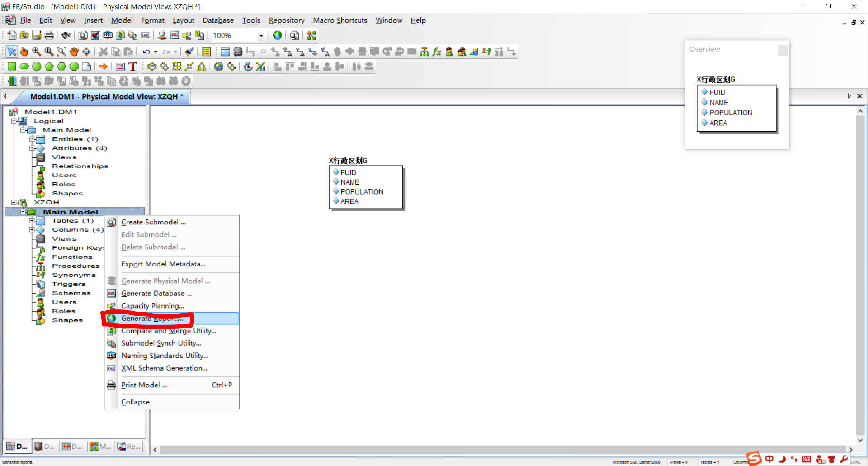Select the red T text tool
Viewport: 868px width, 466px height.
133,67
